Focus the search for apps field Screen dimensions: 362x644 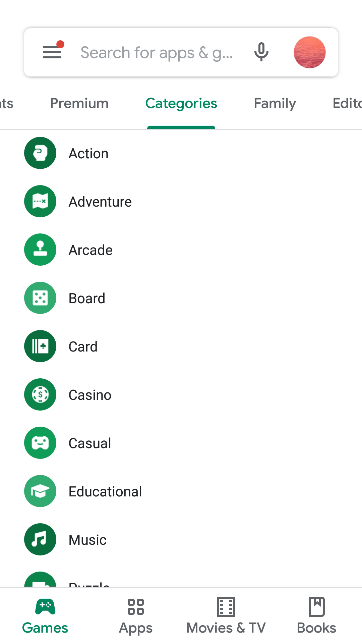click(x=157, y=53)
